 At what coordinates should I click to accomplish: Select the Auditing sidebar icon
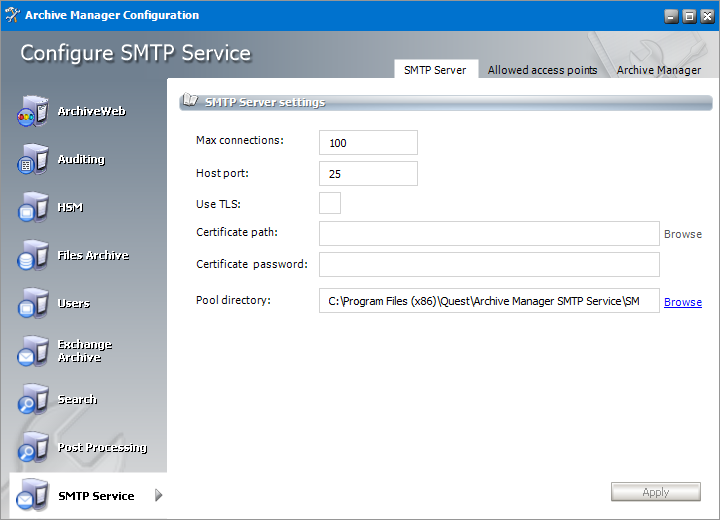point(32,160)
